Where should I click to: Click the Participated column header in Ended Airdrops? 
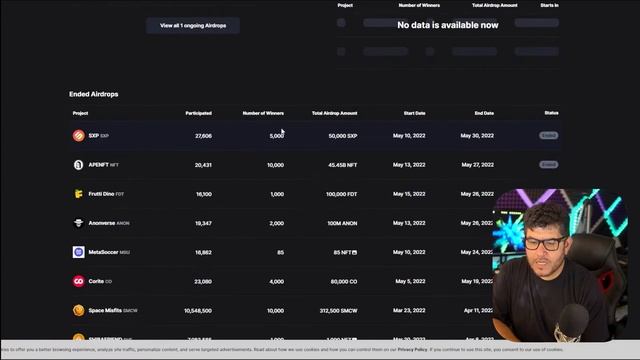[x=198, y=113]
